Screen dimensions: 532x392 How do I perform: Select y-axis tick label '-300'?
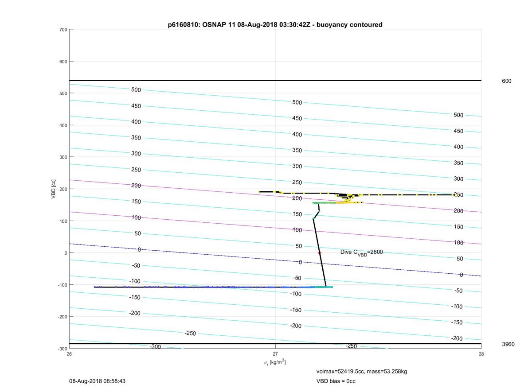(62, 349)
